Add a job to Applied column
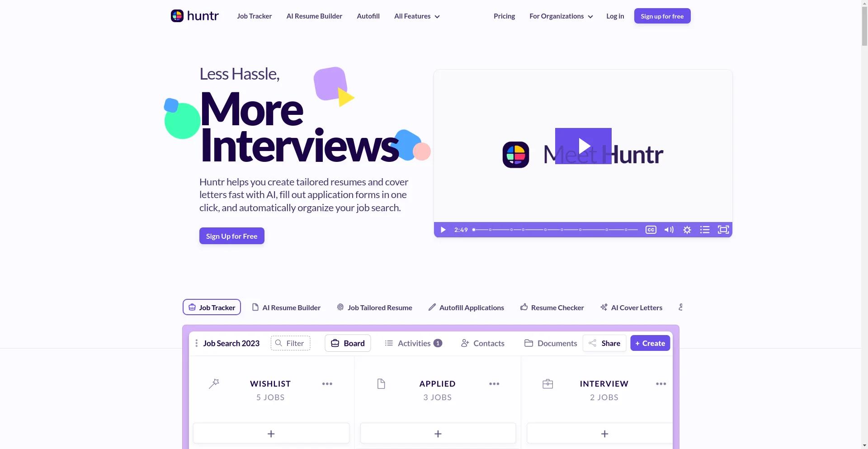The width and height of the screenshot is (868, 449). click(x=438, y=434)
